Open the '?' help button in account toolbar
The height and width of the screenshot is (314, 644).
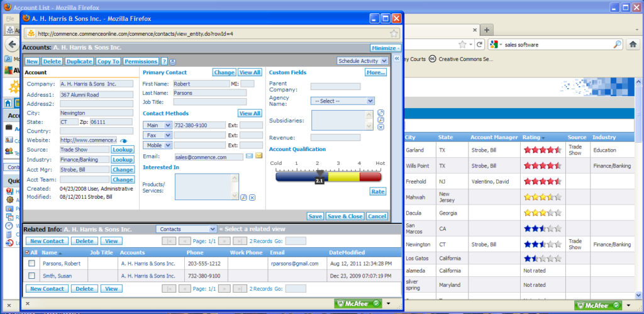click(x=164, y=61)
